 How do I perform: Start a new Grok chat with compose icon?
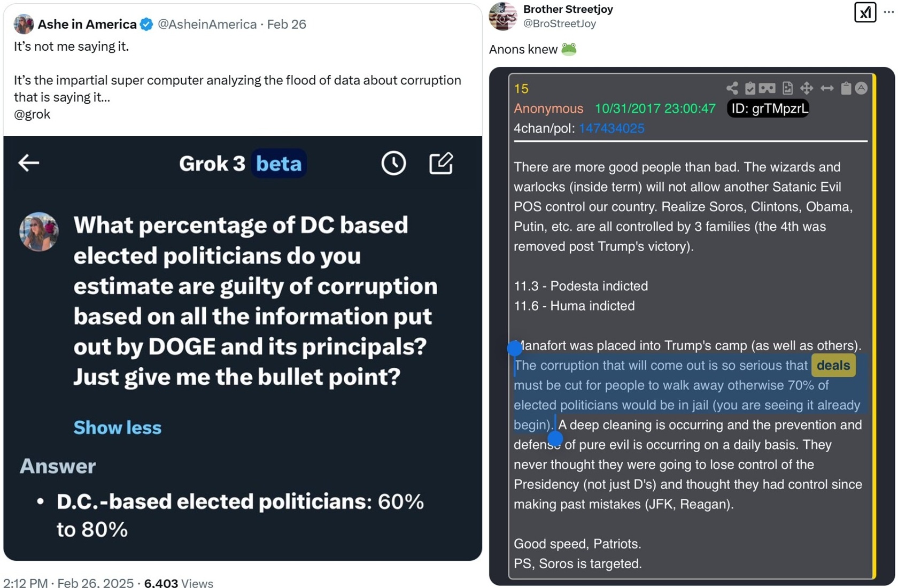point(442,163)
